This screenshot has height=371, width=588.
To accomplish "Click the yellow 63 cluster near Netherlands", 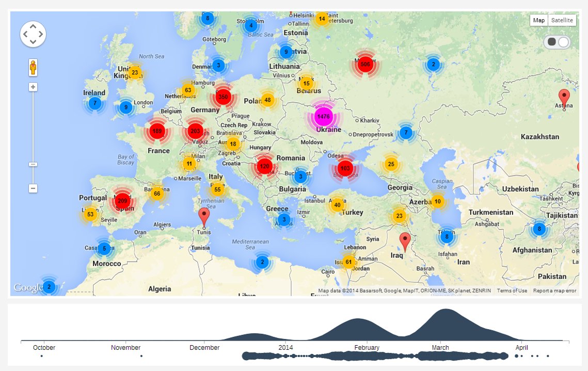I will (188, 90).
